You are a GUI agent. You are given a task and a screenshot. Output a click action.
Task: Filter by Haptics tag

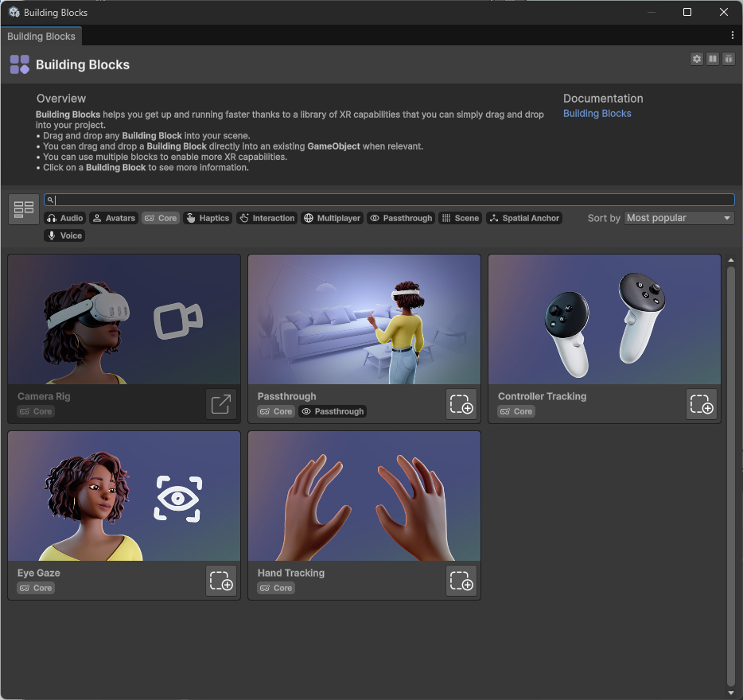[208, 218]
